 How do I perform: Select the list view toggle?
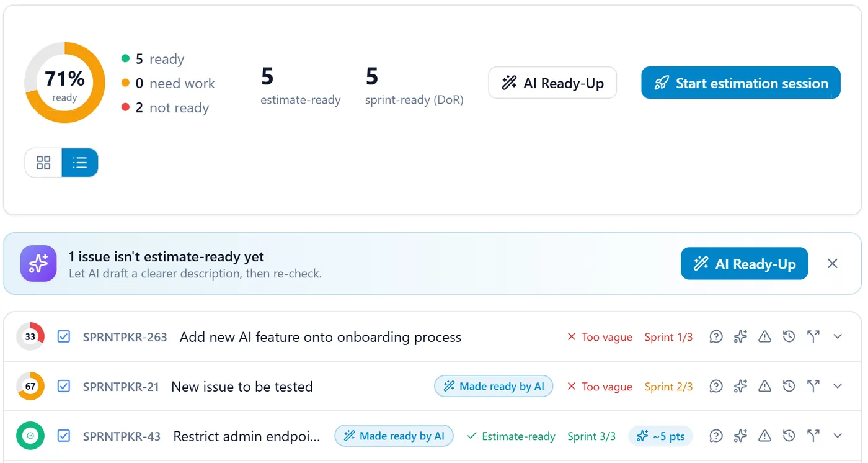(x=80, y=163)
